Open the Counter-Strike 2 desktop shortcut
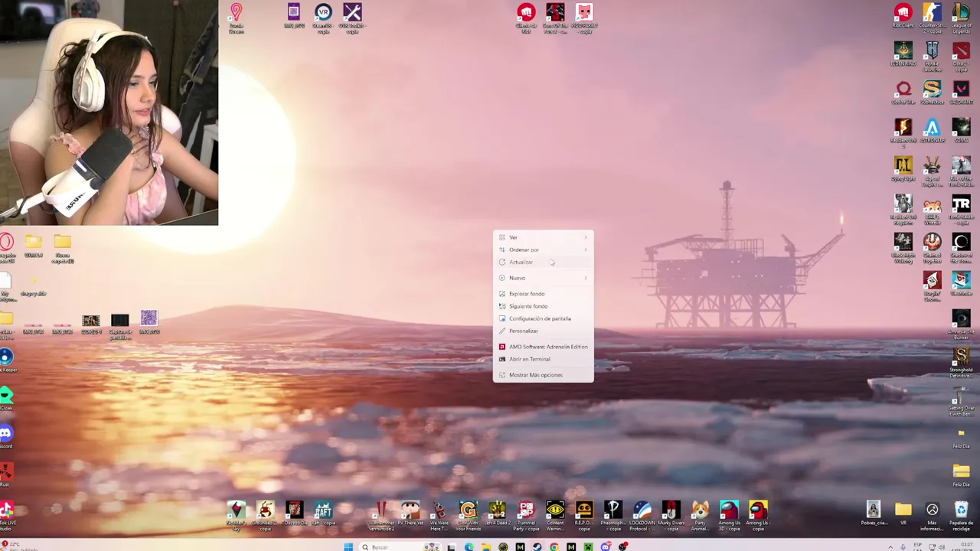This screenshot has height=551, width=980. (x=932, y=18)
